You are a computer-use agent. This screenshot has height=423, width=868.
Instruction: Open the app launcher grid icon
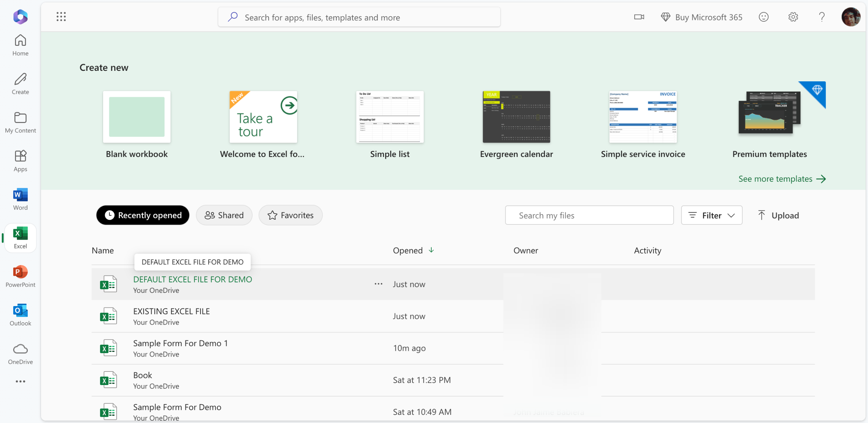(x=61, y=17)
